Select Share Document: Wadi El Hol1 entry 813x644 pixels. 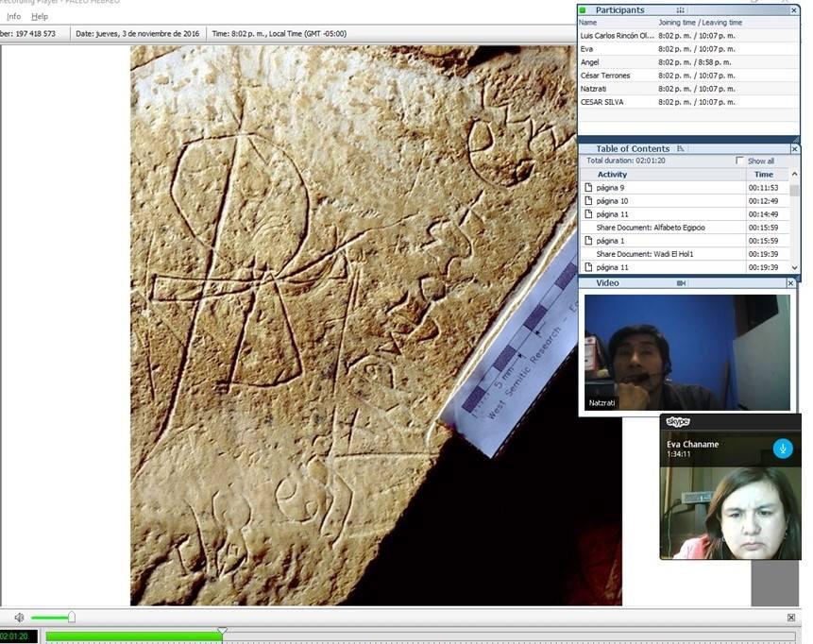[x=685, y=254]
